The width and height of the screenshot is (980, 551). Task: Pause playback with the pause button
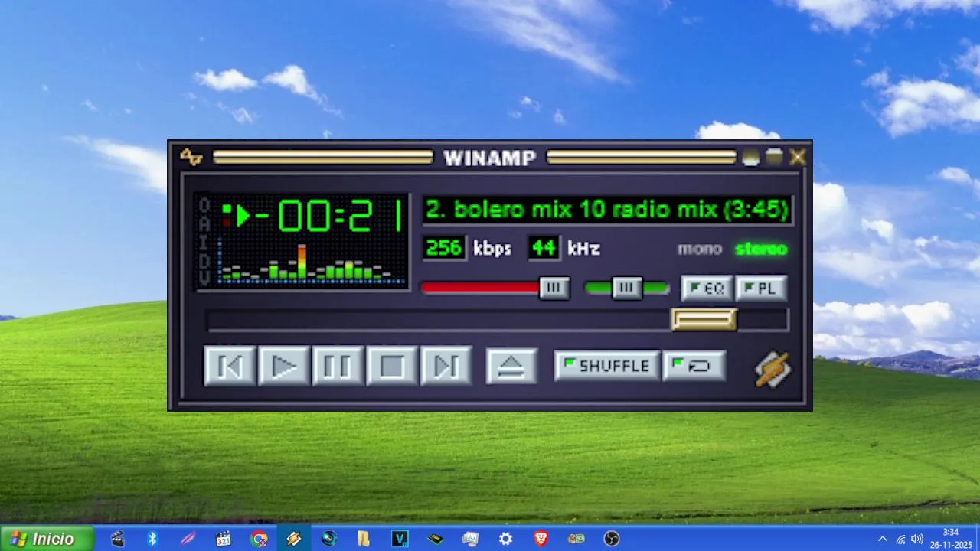(x=338, y=366)
